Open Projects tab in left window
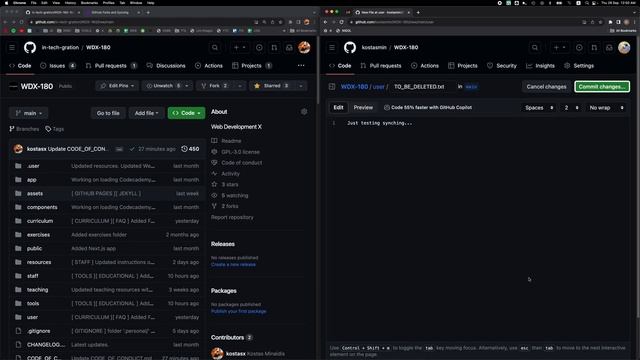Viewport: 640px width, 360px height. (251, 66)
